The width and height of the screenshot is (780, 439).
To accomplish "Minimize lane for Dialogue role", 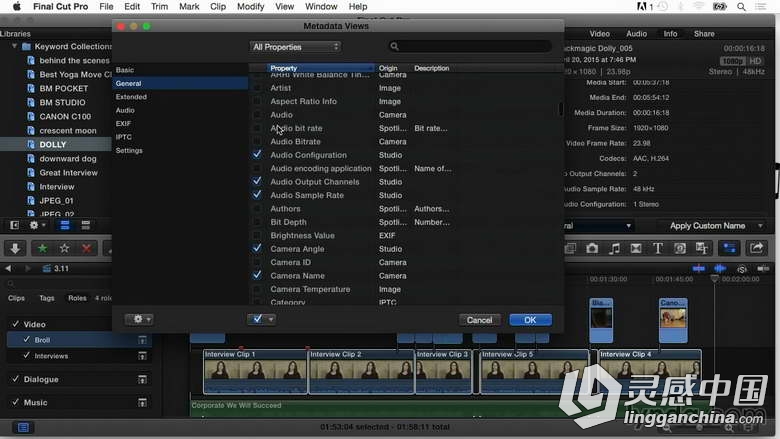I will [x=142, y=379].
